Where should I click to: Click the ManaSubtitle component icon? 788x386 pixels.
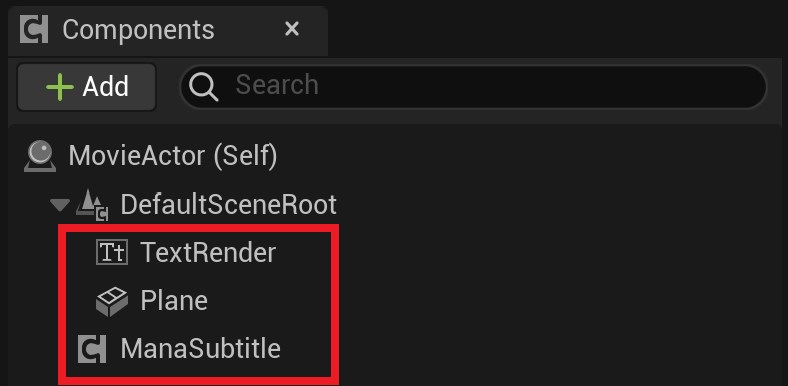(x=92, y=349)
